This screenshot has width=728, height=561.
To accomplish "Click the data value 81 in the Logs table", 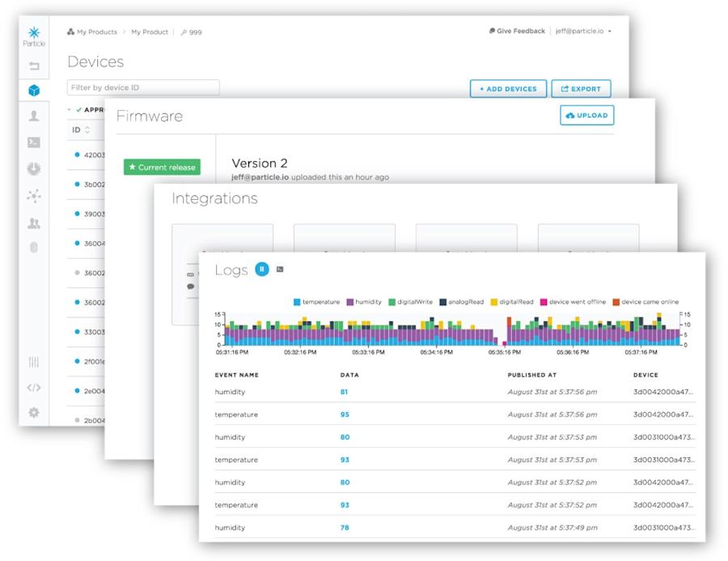I will pos(344,392).
